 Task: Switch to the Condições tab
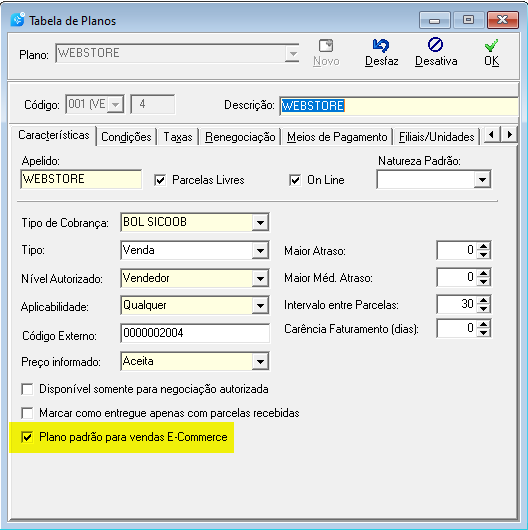click(x=126, y=137)
